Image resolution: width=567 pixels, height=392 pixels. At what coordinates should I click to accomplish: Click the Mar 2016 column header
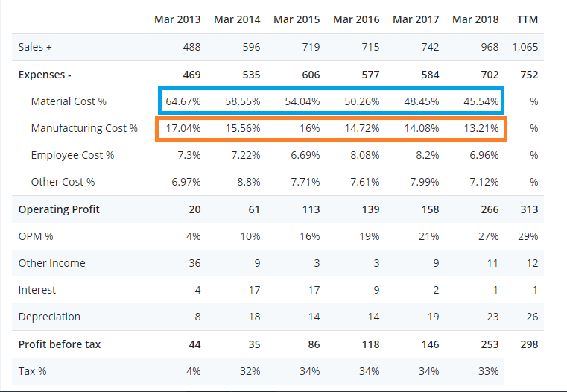[356, 19]
